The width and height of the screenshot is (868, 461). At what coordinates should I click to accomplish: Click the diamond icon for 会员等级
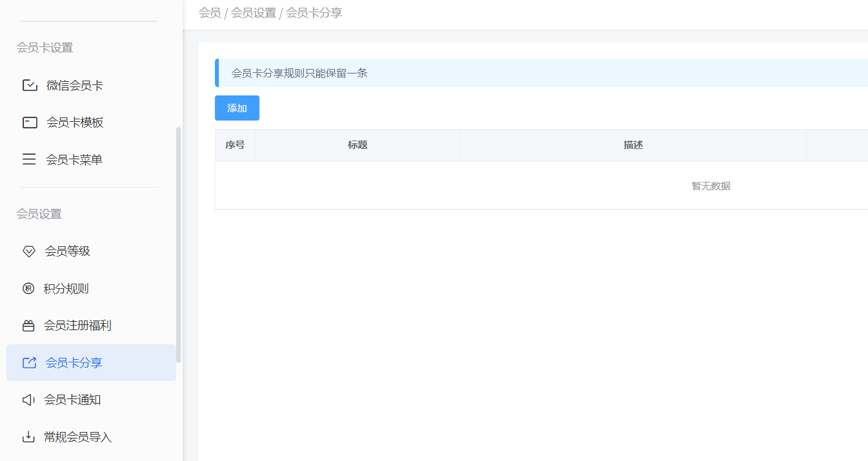(28, 251)
